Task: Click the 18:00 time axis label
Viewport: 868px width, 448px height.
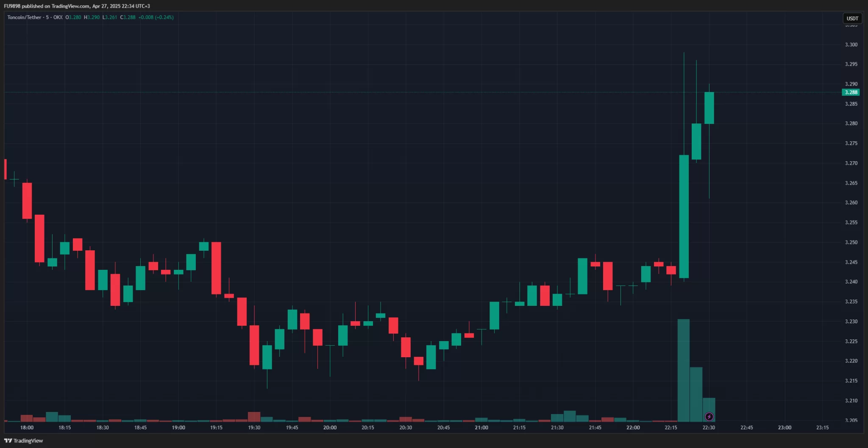Action: click(27, 428)
